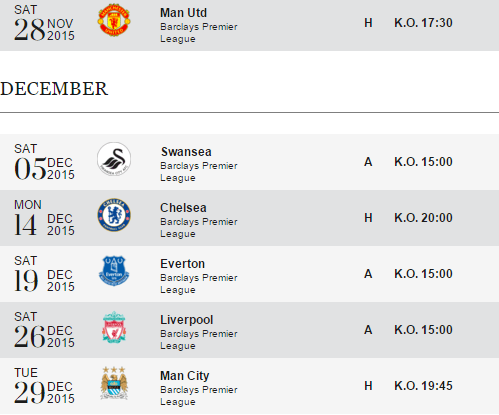Click the Manchester United club crest
Screen dimensions: 499x415
coord(114,20)
